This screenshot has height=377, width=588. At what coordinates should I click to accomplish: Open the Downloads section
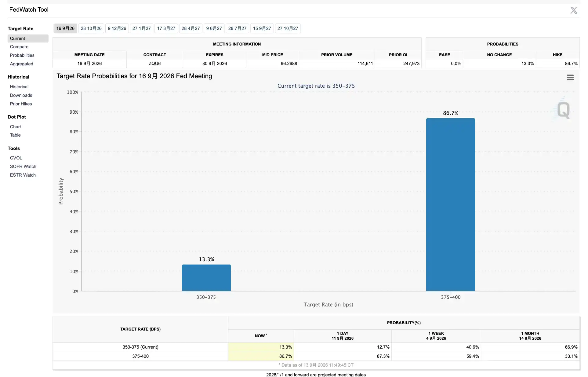point(21,95)
